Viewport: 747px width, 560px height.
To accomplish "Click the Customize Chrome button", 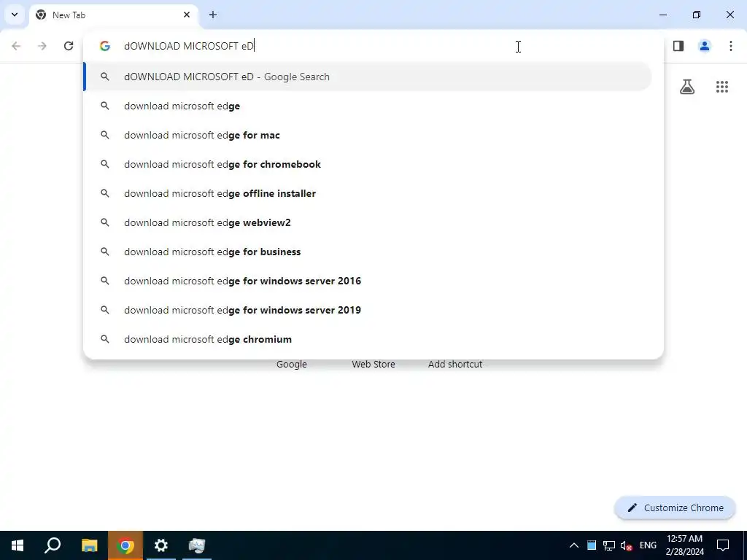I will click(x=675, y=507).
